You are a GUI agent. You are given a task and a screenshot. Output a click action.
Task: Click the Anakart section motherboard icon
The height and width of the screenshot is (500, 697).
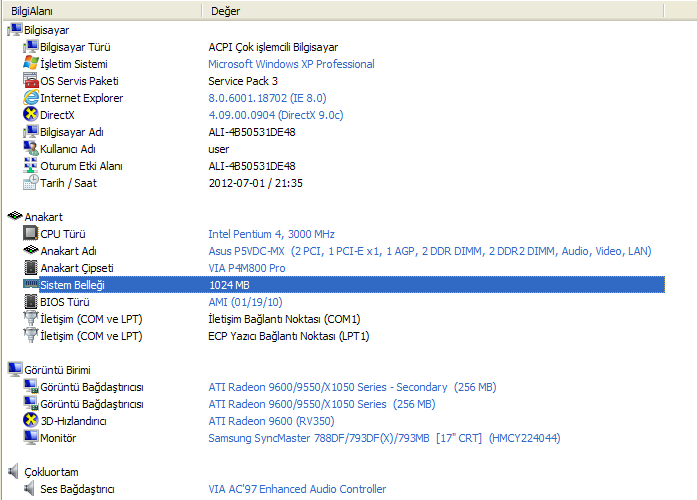[15, 216]
